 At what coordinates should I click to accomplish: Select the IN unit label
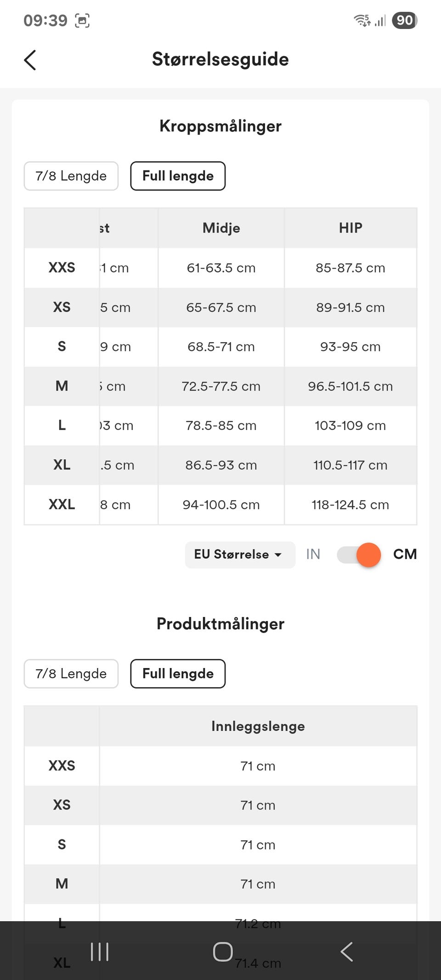pos(313,554)
